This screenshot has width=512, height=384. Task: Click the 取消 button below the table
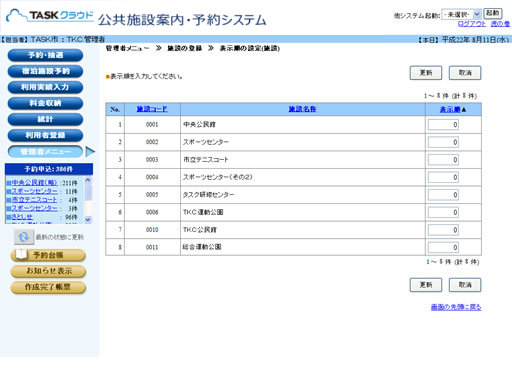point(465,285)
